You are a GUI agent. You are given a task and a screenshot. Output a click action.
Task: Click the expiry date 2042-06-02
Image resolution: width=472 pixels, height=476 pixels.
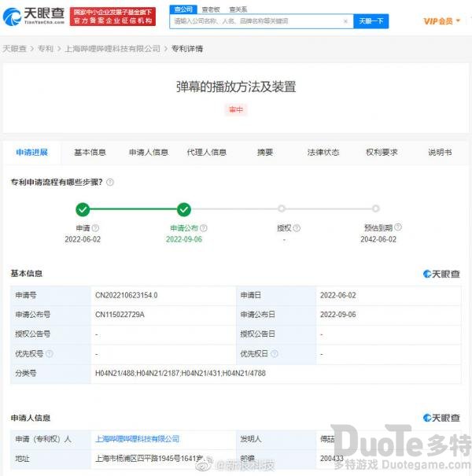(378, 239)
